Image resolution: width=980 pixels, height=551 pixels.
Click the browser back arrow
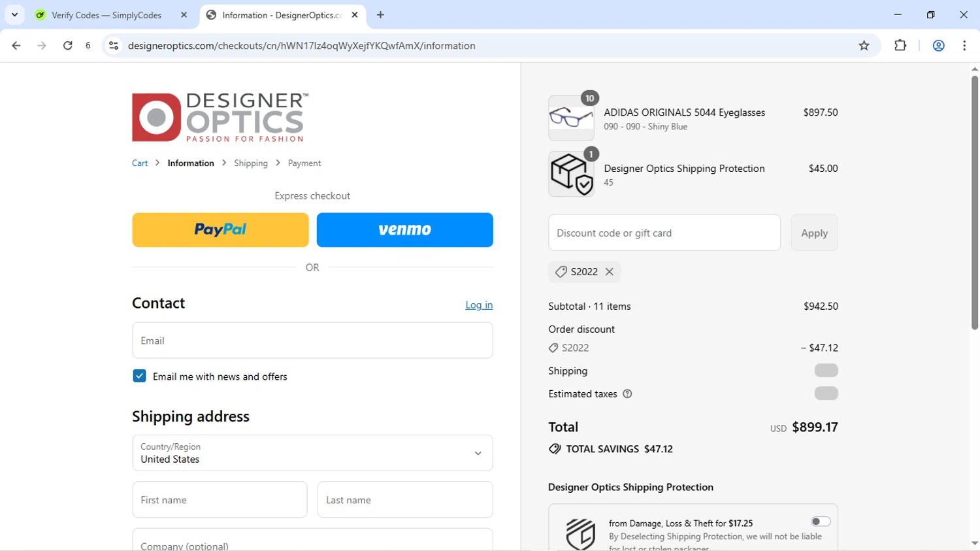16,46
